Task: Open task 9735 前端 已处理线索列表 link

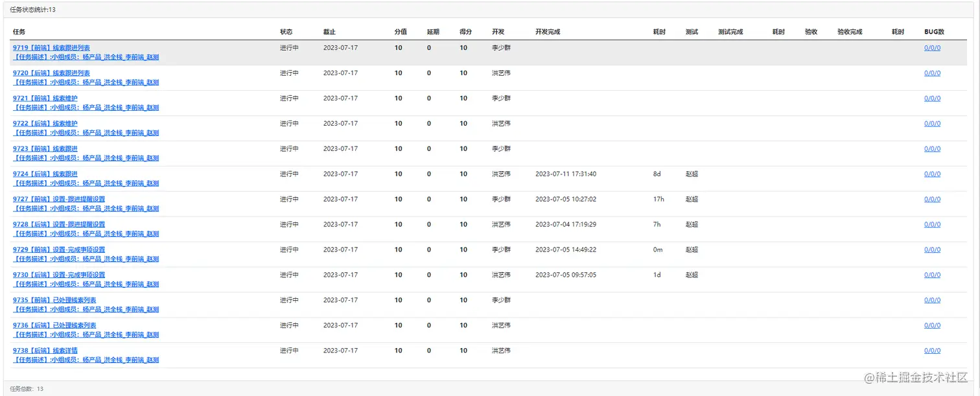Action: [x=54, y=300]
